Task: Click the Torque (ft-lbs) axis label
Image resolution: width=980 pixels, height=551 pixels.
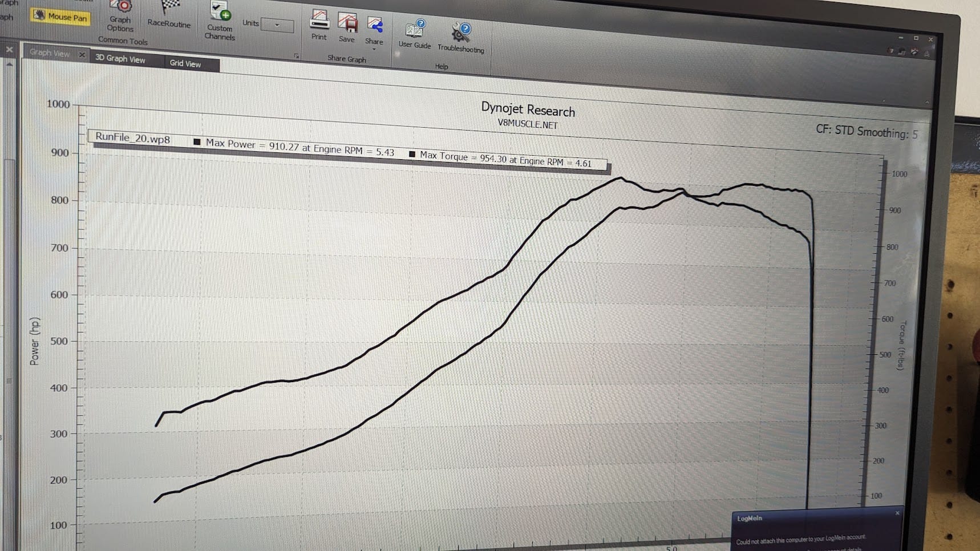Action: tap(902, 346)
